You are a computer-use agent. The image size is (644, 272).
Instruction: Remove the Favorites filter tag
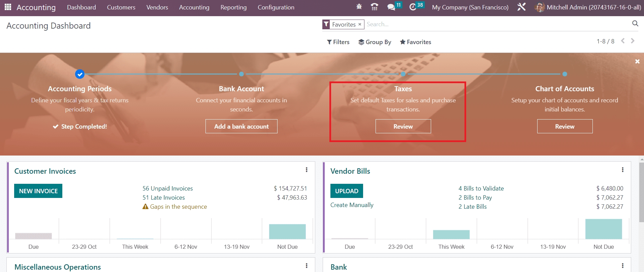[x=360, y=24]
